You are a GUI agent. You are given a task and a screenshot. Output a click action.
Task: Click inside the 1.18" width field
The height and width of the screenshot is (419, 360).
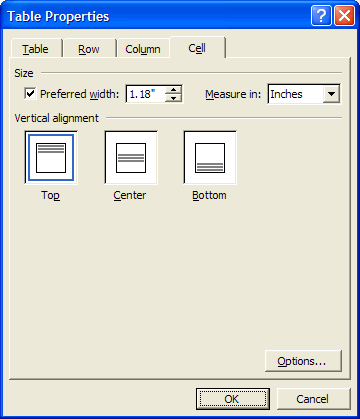click(x=146, y=94)
